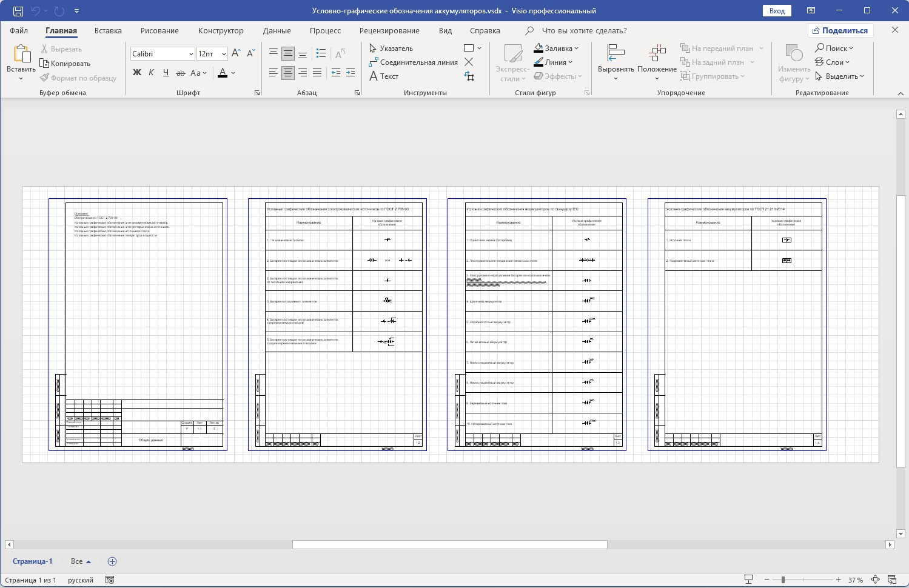Viewport: 909px width, 588px height.
Task: Open the Layers (Слои) dropdown
Action: coord(832,62)
